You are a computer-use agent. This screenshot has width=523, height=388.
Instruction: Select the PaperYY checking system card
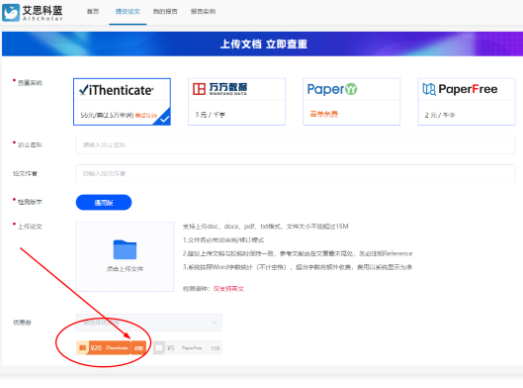352,102
